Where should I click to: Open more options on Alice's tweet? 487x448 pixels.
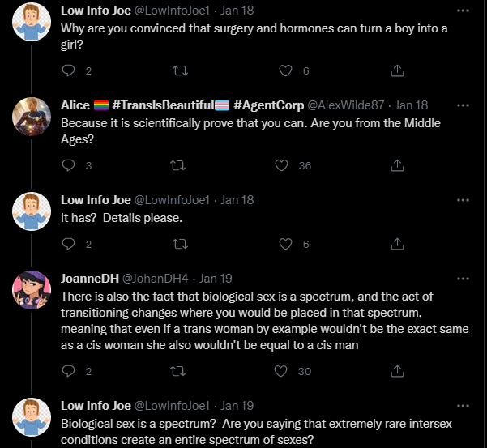tap(463, 105)
